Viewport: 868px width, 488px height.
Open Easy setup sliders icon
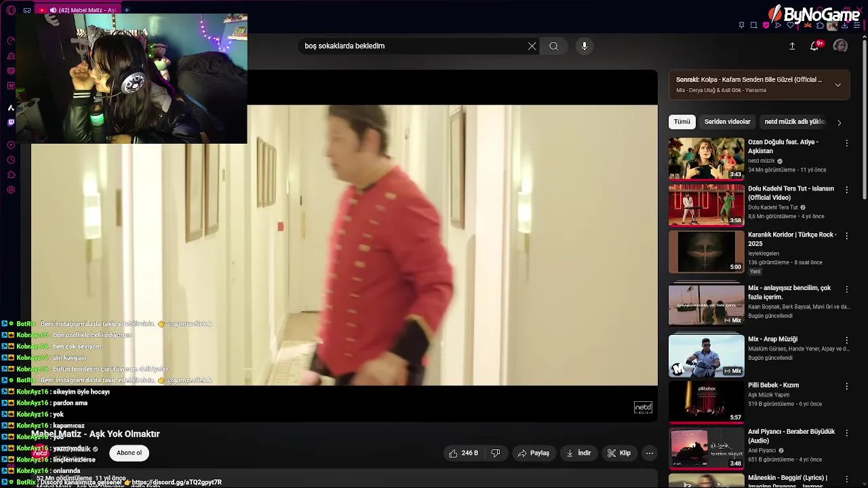858,25
